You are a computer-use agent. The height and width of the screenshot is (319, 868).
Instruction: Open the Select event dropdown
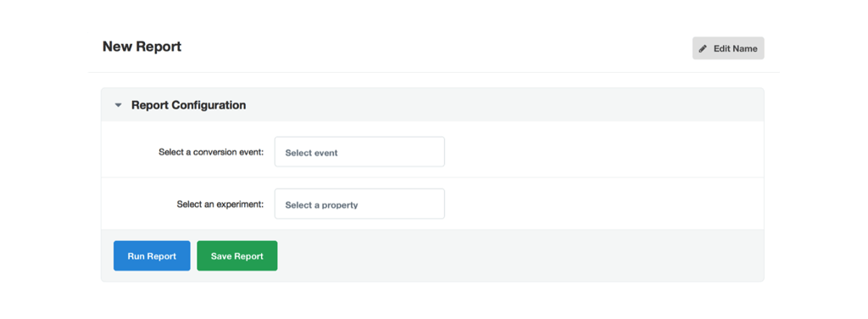(359, 152)
